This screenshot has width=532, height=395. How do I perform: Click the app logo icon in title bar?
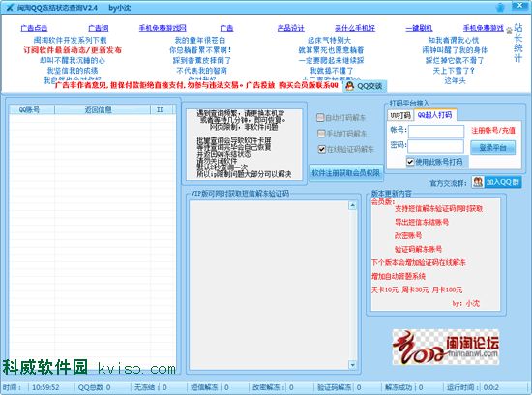pos(10,8)
